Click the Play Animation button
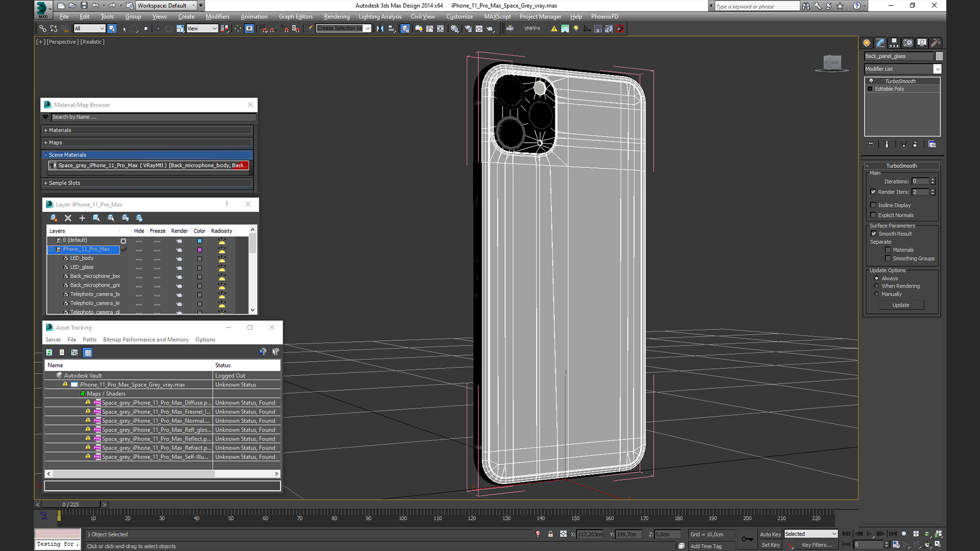Image resolution: width=980 pixels, height=551 pixels. 870,534
